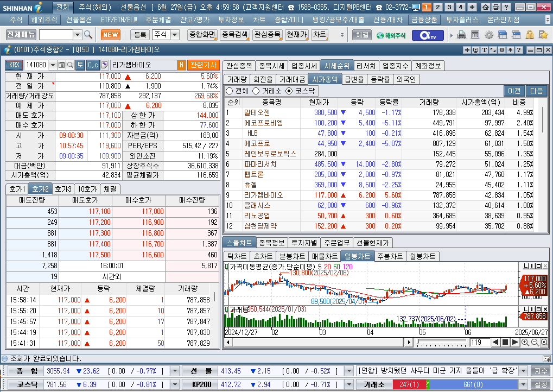
Task: Click the chart auto-fit zoom icon
Action: pyautogui.click(x=544, y=342)
